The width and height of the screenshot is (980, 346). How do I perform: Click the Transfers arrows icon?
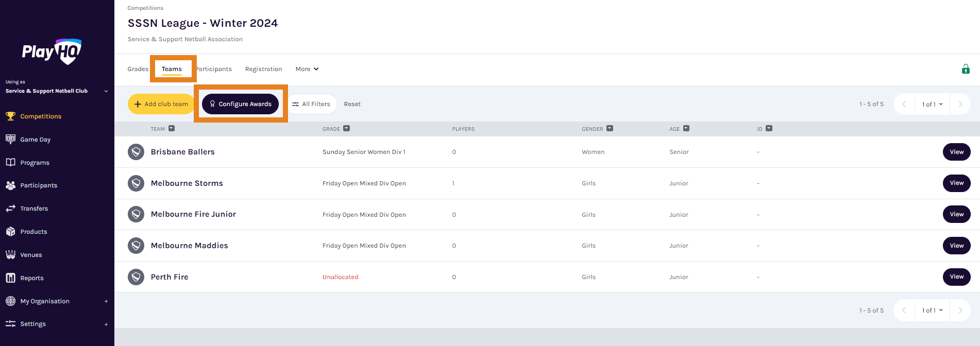[x=10, y=209]
